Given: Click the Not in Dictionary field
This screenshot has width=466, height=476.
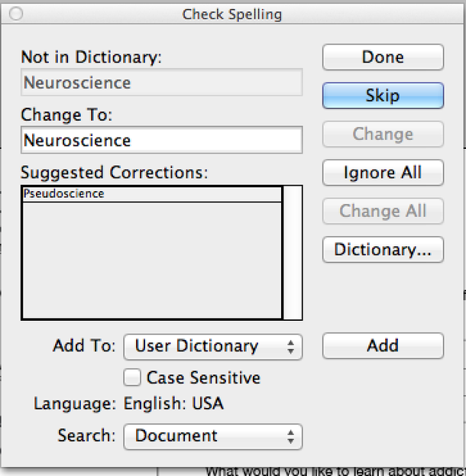Looking at the screenshot, I should point(161,83).
